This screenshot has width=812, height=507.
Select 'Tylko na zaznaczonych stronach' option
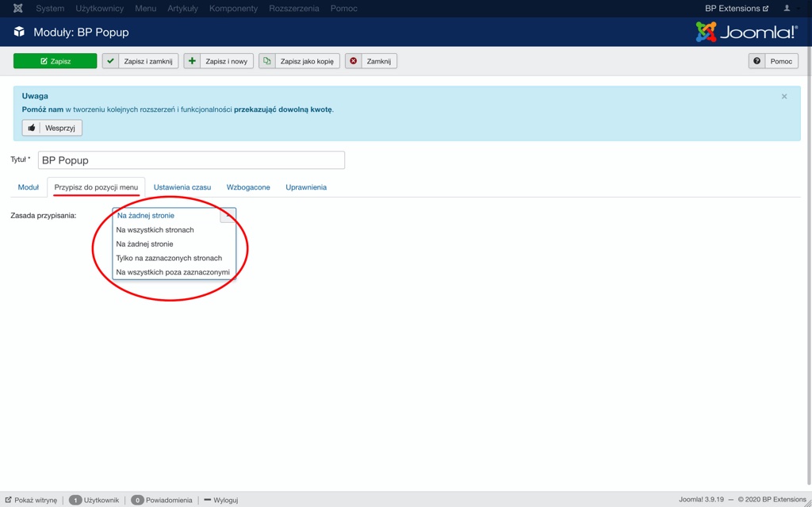(x=169, y=258)
